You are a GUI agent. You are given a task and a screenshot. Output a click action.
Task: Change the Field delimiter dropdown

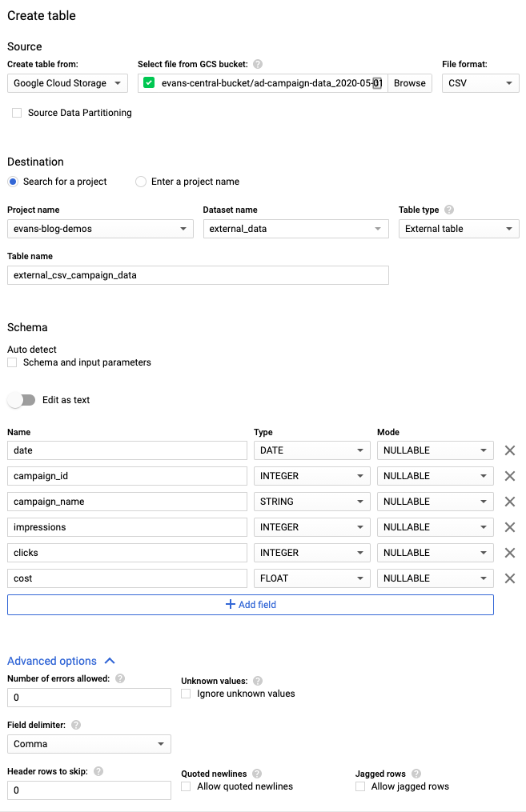pos(89,744)
